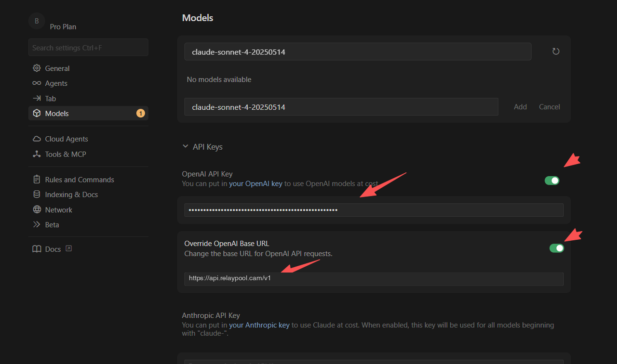Viewport: 617px width, 364px height.
Task: Open Network settings via globe icon
Action: point(37,209)
